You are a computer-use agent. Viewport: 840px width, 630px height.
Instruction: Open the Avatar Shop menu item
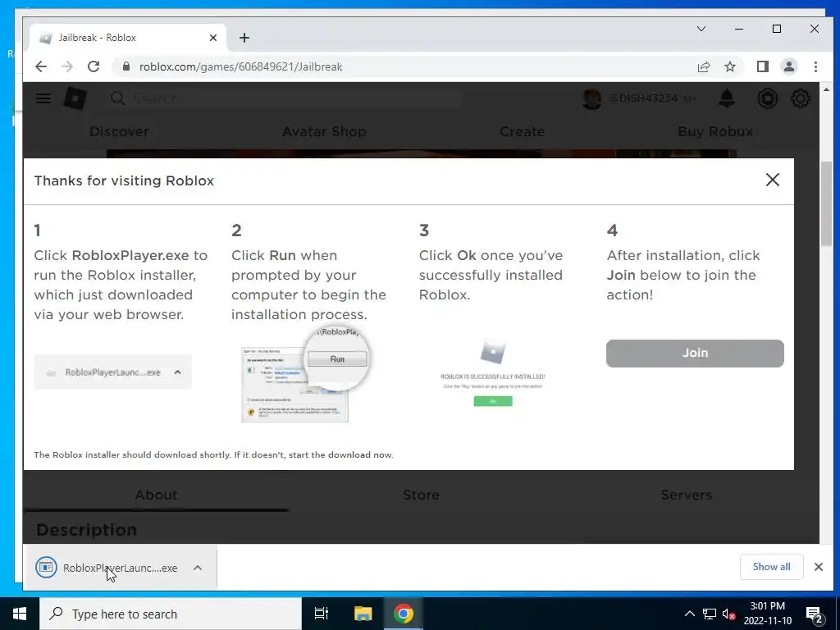tap(324, 131)
